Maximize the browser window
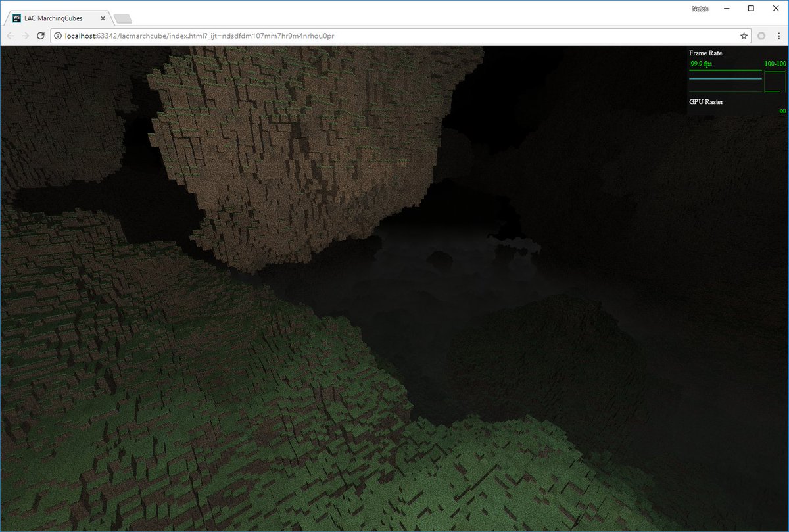The height and width of the screenshot is (532, 789). click(x=751, y=9)
